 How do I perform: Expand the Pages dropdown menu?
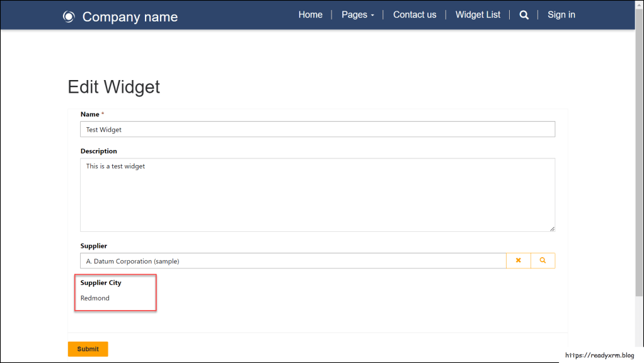click(357, 15)
